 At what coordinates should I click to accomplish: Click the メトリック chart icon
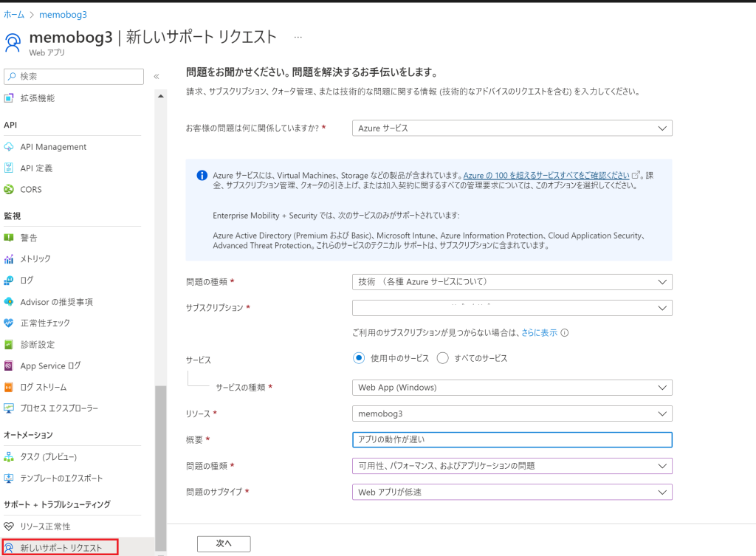[9, 259]
